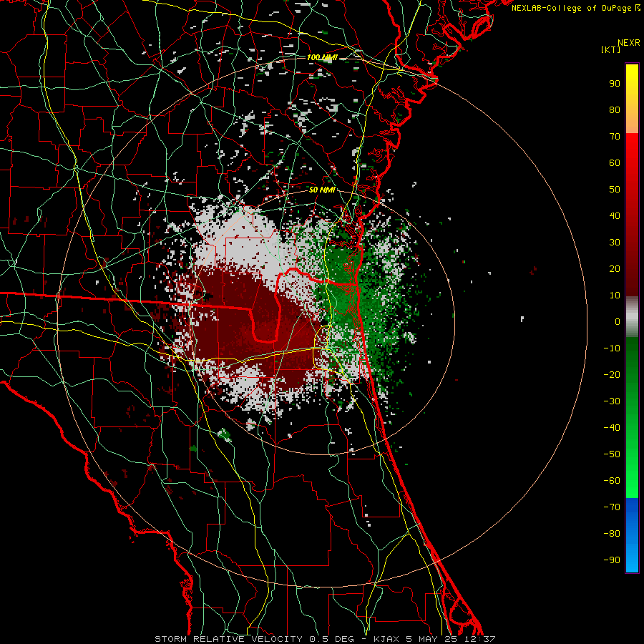Click the 40 value on the velocity scale
644x644 pixels.
(615, 216)
